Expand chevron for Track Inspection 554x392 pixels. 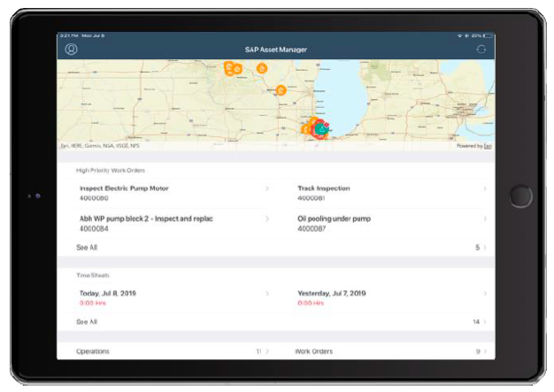coord(485,188)
